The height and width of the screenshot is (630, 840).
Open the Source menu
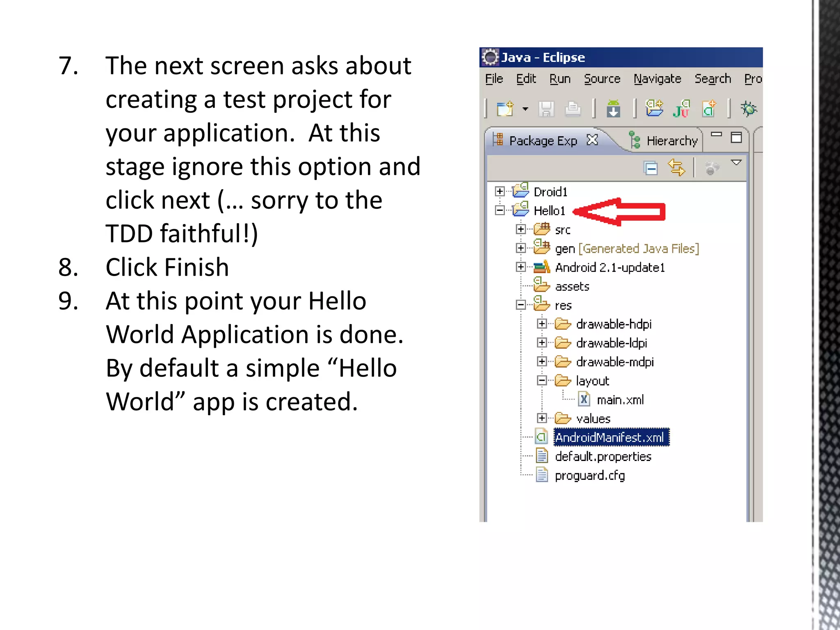(602, 79)
